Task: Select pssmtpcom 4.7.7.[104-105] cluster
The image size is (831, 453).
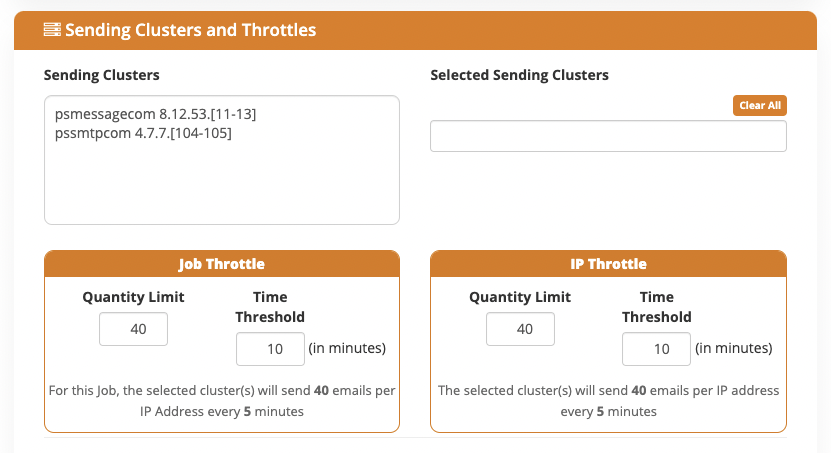Action: coord(143,133)
